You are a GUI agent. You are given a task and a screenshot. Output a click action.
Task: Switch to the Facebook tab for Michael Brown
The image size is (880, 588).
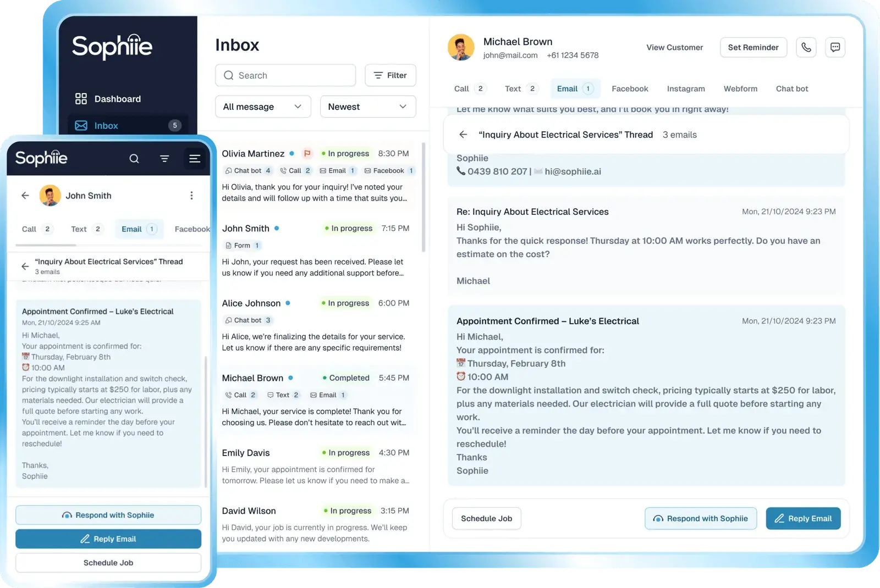tap(630, 88)
